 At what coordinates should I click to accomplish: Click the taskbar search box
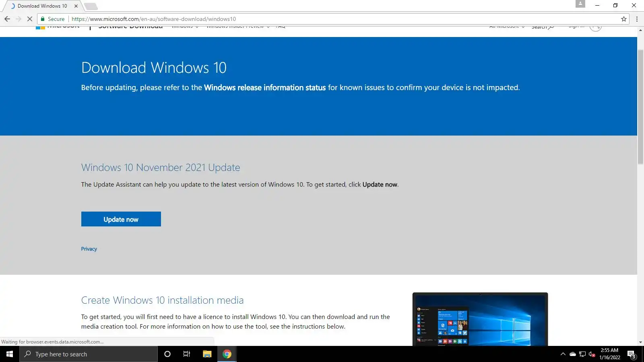click(x=89, y=354)
